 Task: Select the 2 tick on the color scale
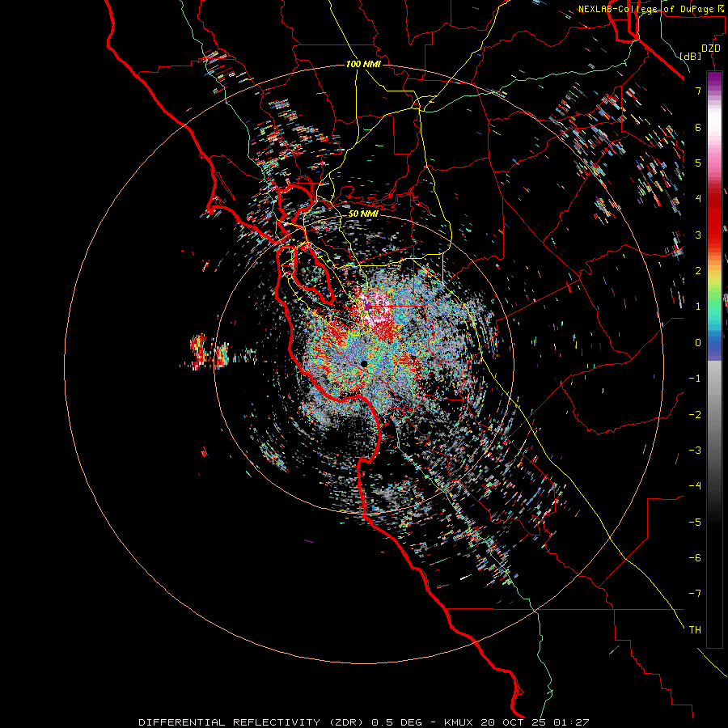pyautogui.click(x=698, y=271)
